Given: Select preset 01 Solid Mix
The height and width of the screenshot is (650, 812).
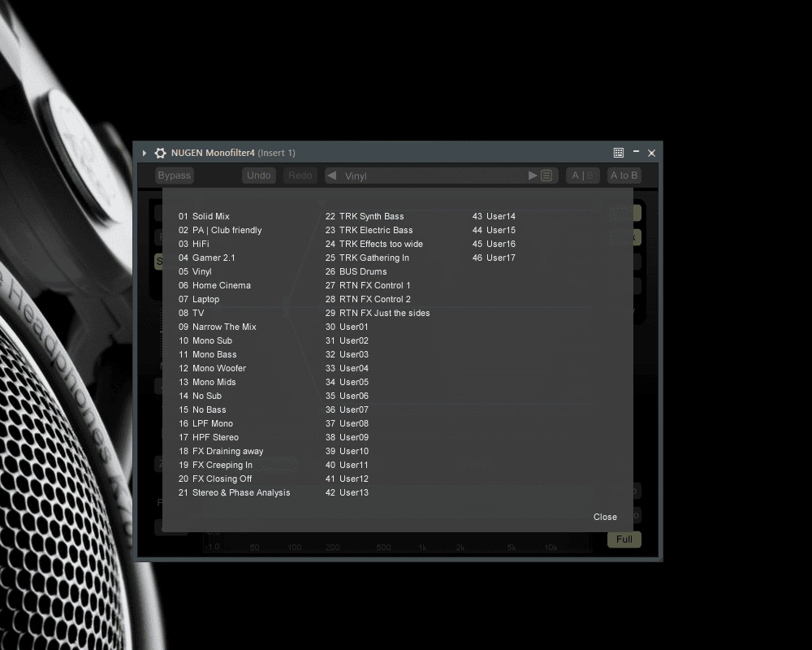Looking at the screenshot, I should click(204, 216).
